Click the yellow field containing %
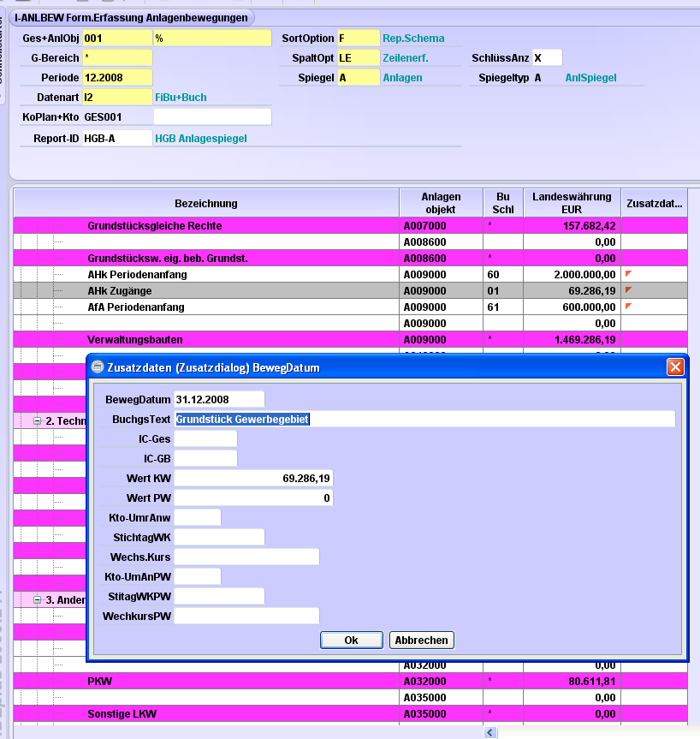The image size is (700, 739). coord(212,39)
